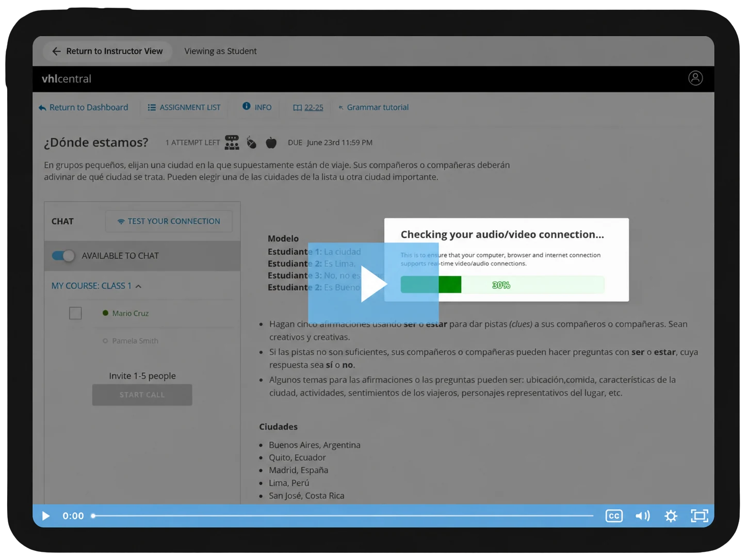Click the Return to Instructor View button

[108, 51]
